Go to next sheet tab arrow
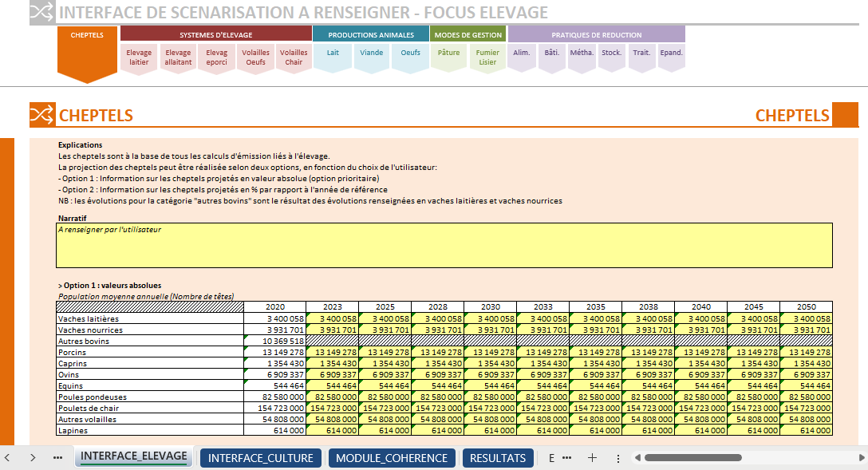 (33, 458)
